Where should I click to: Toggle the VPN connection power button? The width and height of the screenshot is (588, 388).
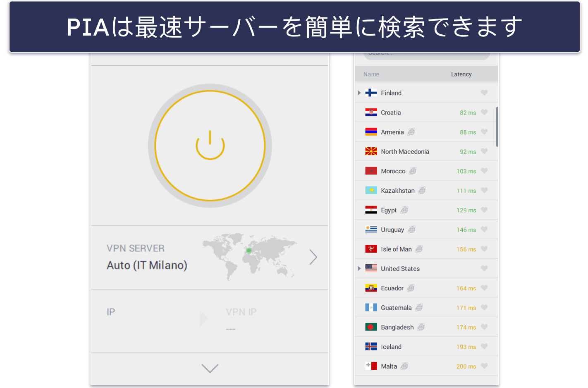tap(210, 146)
